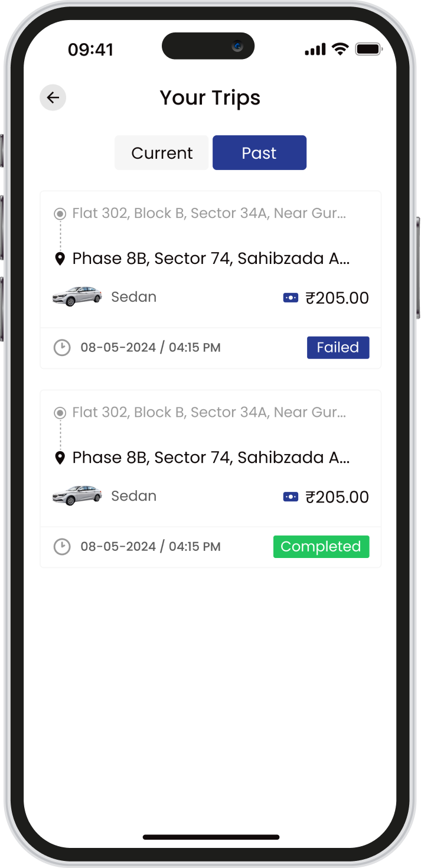This screenshot has width=421, height=868.
Task: Click the pickup location icon in second trip
Action: tap(60, 412)
